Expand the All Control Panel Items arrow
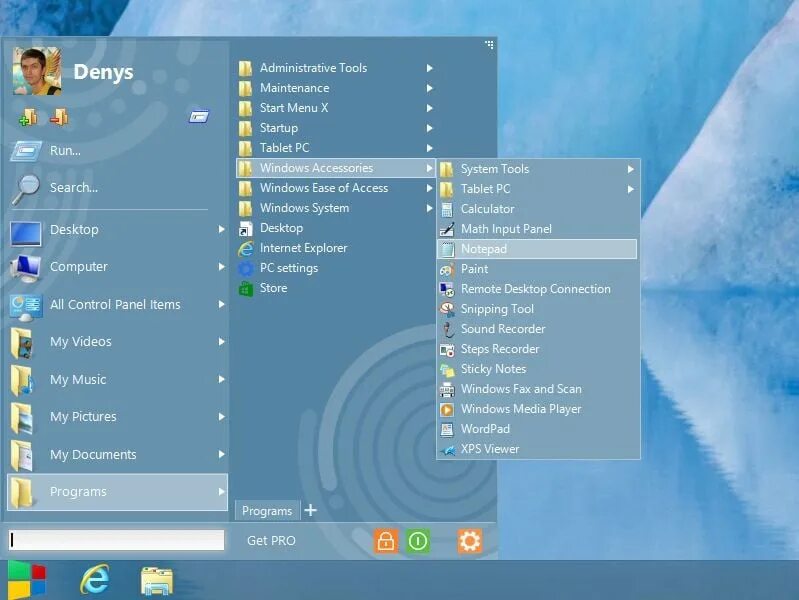Screen dimensions: 799x600 tap(221, 304)
